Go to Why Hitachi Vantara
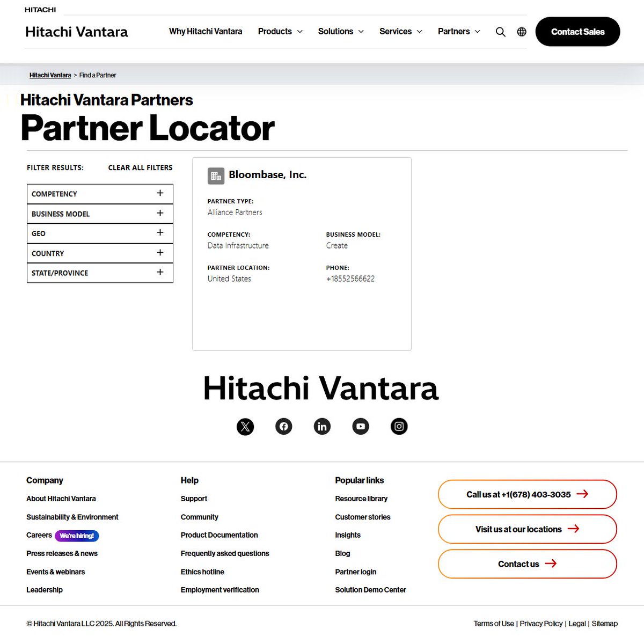Screen dimensions: 644x644 pos(206,32)
